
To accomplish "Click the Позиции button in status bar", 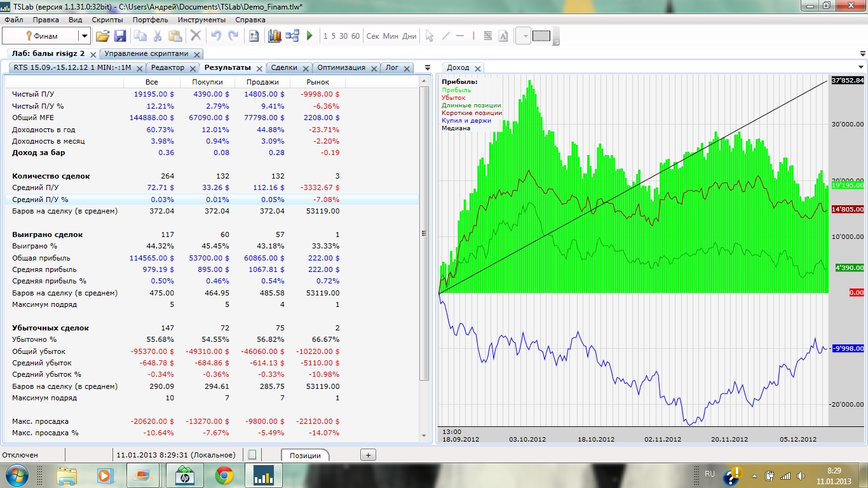I will click(305, 455).
